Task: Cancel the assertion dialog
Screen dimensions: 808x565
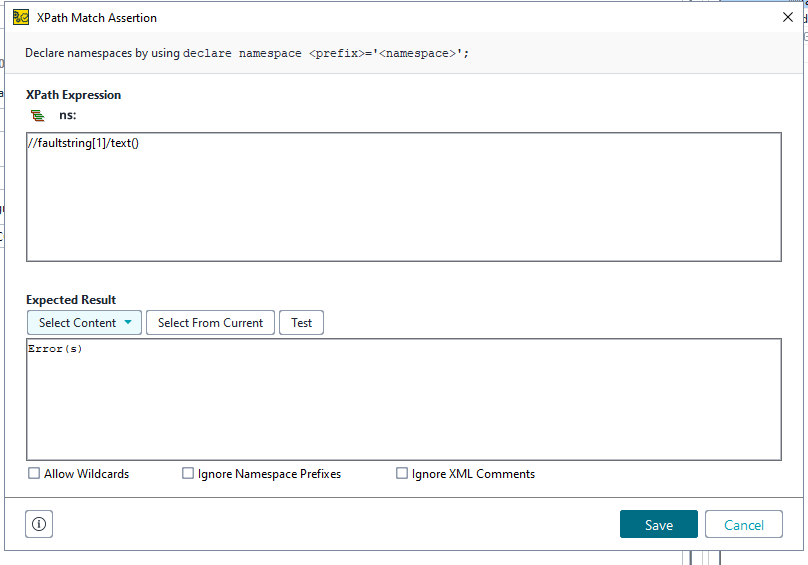Action: click(743, 525)
